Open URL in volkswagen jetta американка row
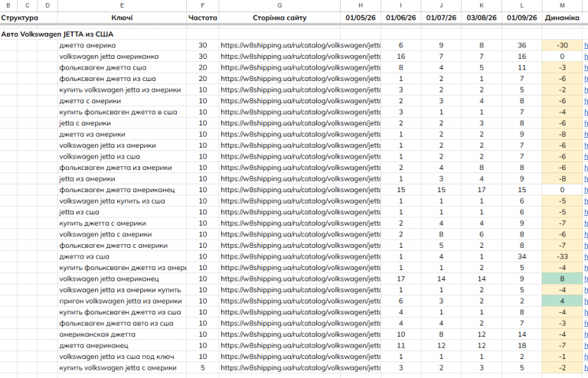 pos(300,57)
